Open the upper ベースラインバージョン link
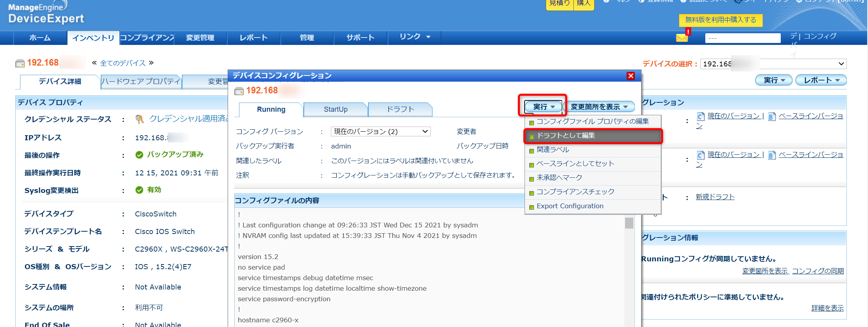 click(x=770, y=121)
